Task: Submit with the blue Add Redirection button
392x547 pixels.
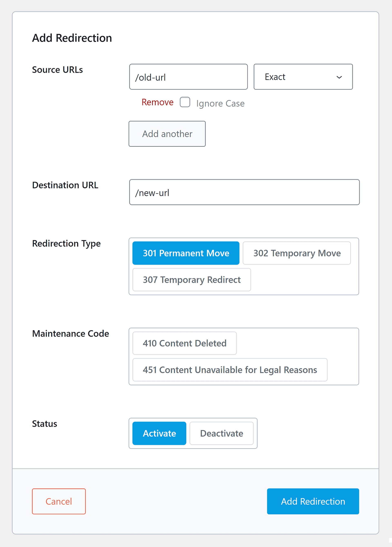Action: [313, 501]
